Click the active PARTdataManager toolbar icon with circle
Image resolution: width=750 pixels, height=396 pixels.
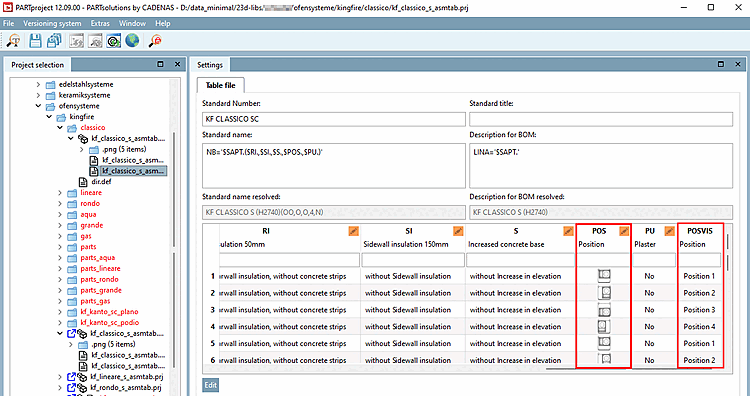pos(113,41)
